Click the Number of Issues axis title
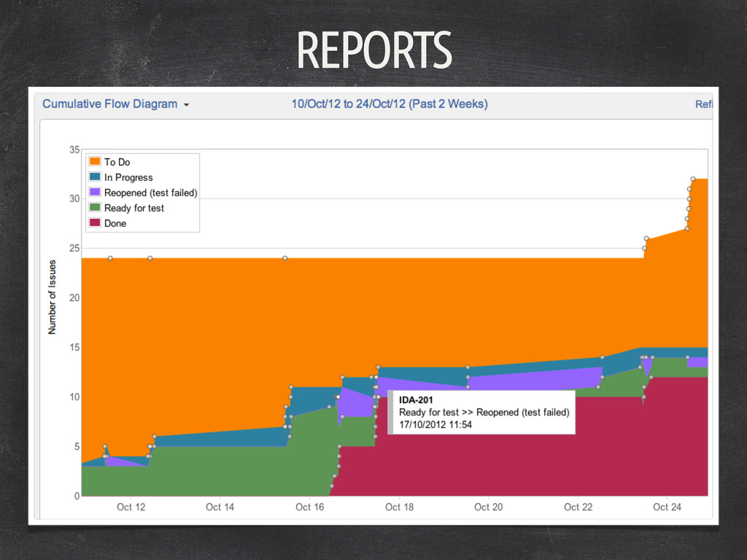Viewport: 747px width, 560px height. [x=52, y=297]
